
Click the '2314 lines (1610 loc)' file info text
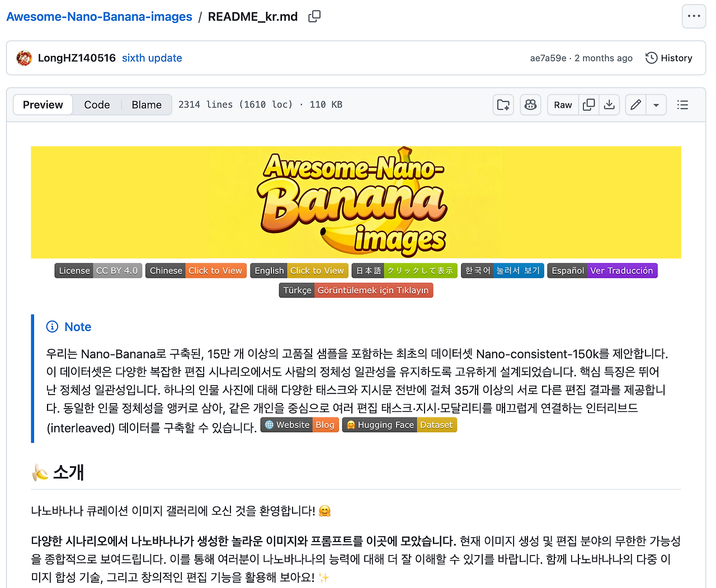click(x=235, y=105)
